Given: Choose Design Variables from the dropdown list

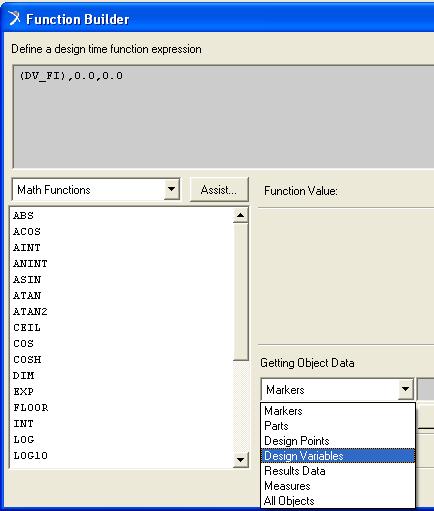Looking at the screenshot, I should [x=338, y=456].
